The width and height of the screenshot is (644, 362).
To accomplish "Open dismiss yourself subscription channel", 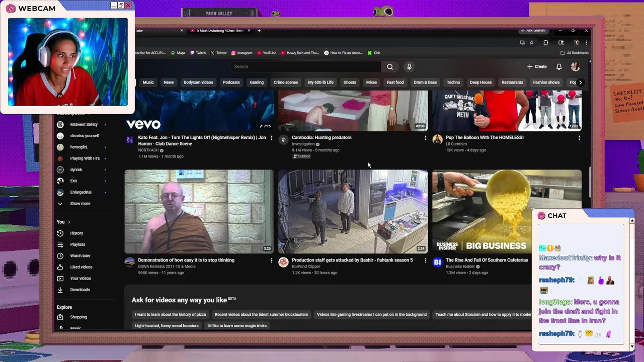I will tap(85, 136).
